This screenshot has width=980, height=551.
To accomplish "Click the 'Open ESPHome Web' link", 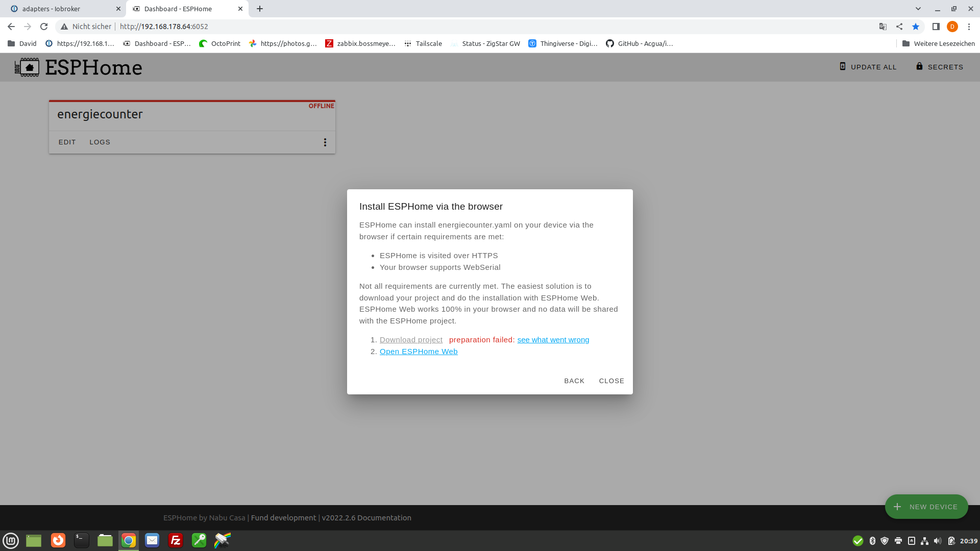I will (x=419, y=352).
